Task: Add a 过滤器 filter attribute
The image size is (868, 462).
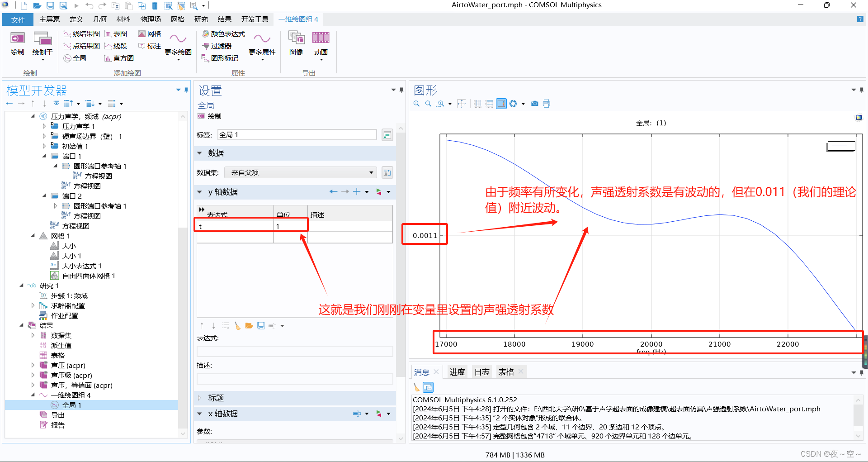Action: click(217, 46)
